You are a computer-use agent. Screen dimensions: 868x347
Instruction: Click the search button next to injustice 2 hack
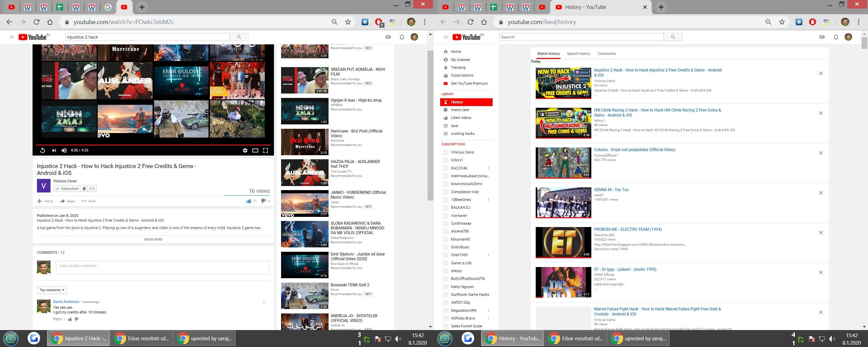(239, 37)
